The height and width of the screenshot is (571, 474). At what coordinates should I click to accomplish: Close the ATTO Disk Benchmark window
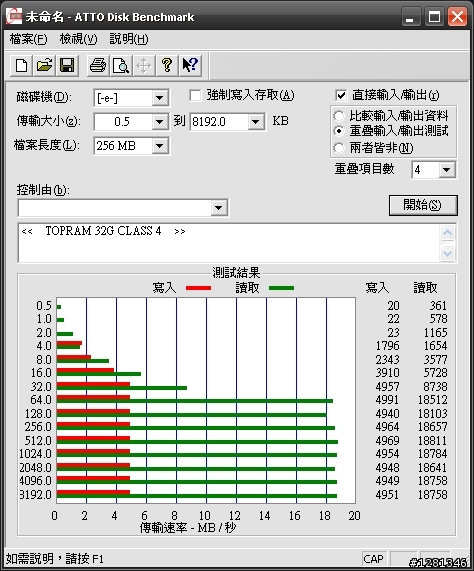[x=458, y=17]
